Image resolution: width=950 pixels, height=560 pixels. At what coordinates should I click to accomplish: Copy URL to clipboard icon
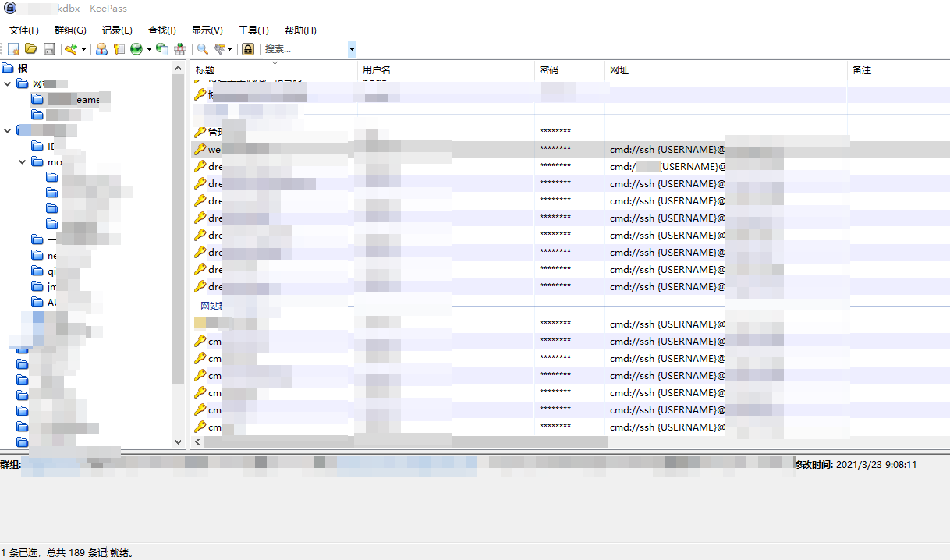tap(162, 49)
